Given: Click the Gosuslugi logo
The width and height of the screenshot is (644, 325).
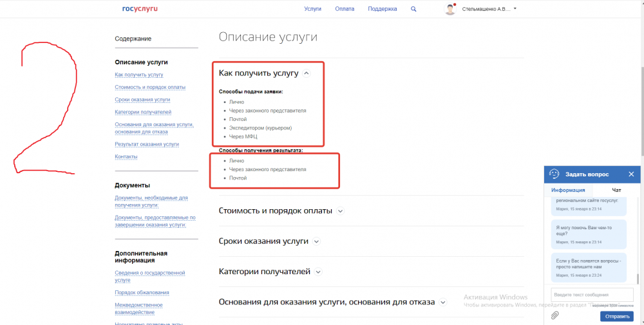Looking at the screenshot, I should (x=140, y=9).
